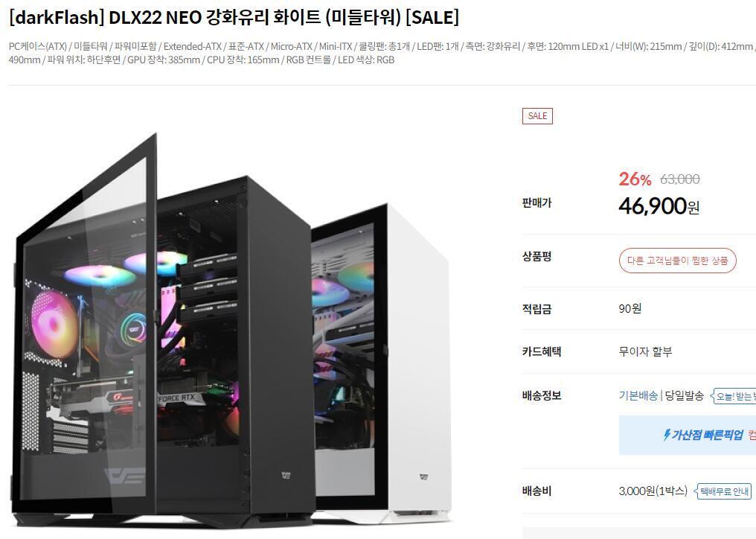Click the lightning bolt icon before 가산점 빠른픽업

point(667,435)
